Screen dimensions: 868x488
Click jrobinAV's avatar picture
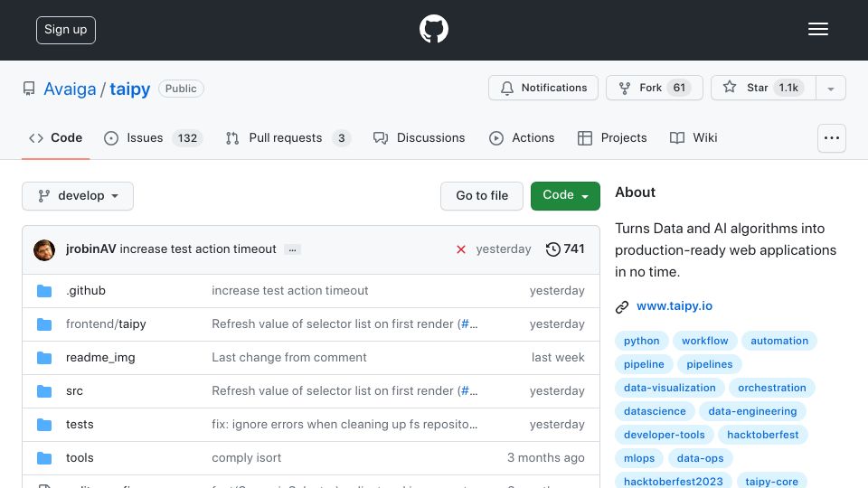coord(44,250)
